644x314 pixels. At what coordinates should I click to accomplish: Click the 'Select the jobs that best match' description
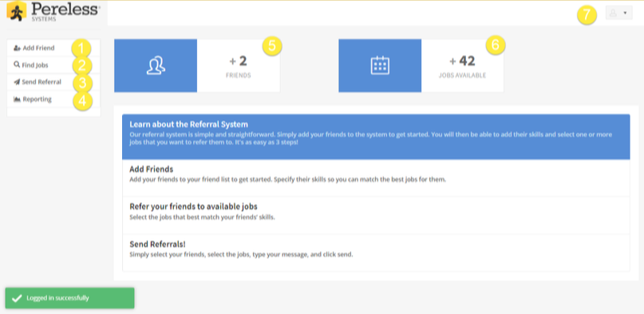point(202,218)
